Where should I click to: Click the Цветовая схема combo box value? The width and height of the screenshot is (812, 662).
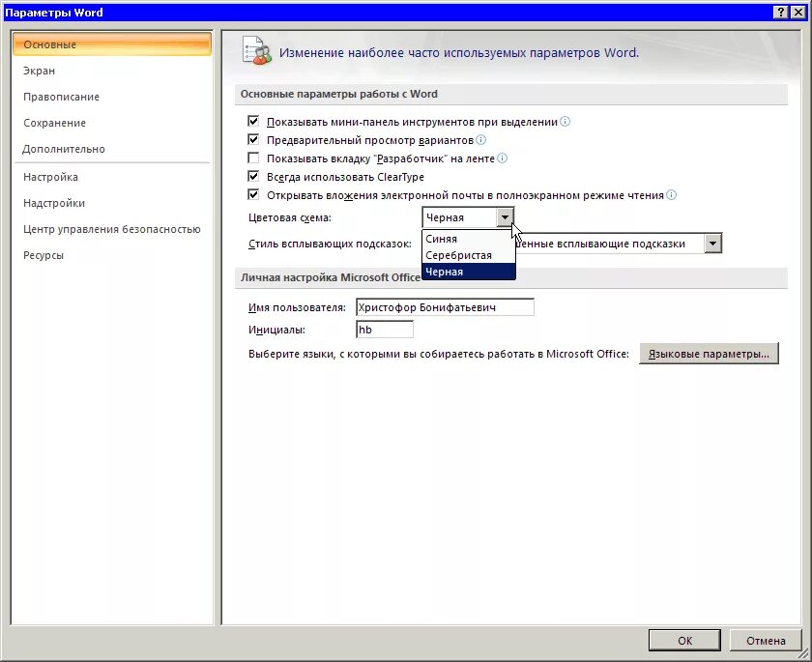click(x=459, y=217)
